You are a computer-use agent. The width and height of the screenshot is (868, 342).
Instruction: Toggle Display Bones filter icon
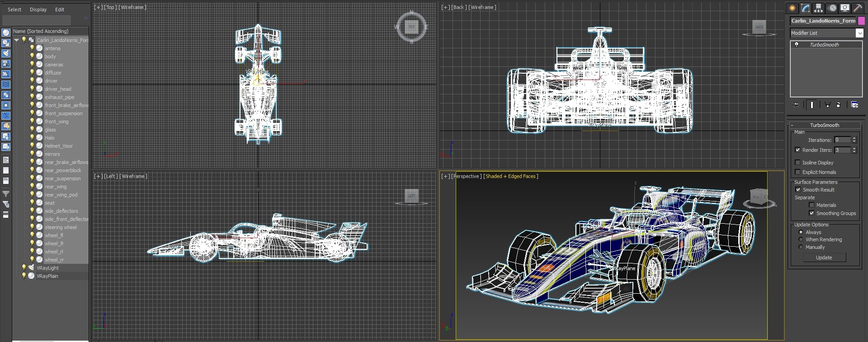point(6,116)
